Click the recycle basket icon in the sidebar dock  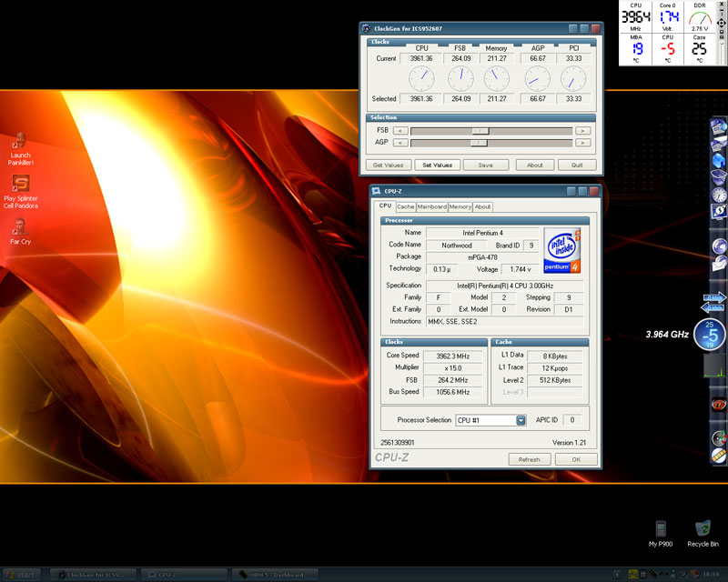pos(718,177)
